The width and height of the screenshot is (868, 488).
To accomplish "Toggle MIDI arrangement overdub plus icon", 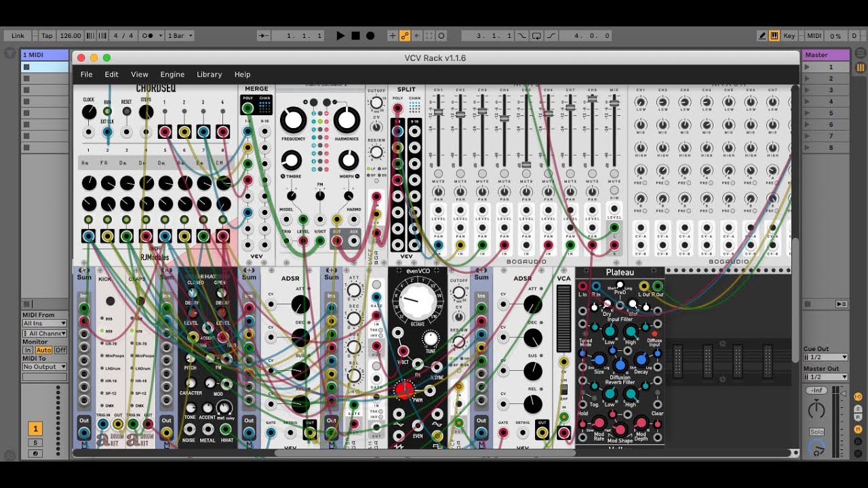I will click(x=392, y=36).
